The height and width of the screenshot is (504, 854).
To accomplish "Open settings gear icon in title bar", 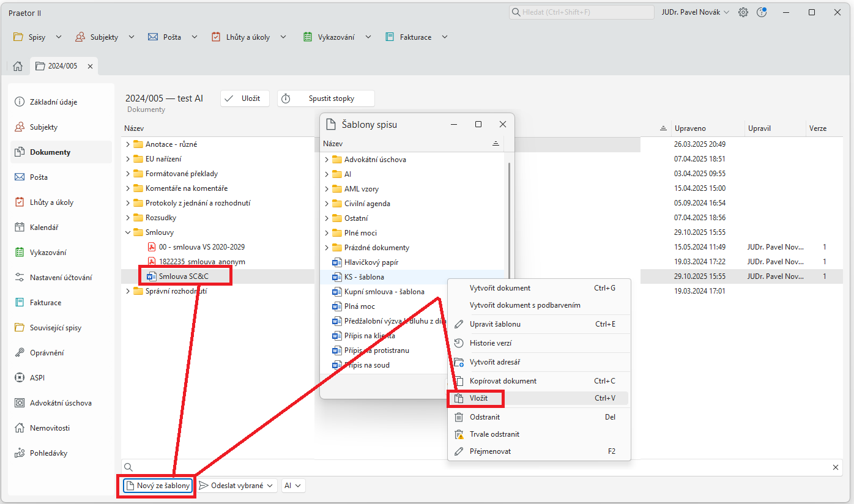I will tap(743, 12).
